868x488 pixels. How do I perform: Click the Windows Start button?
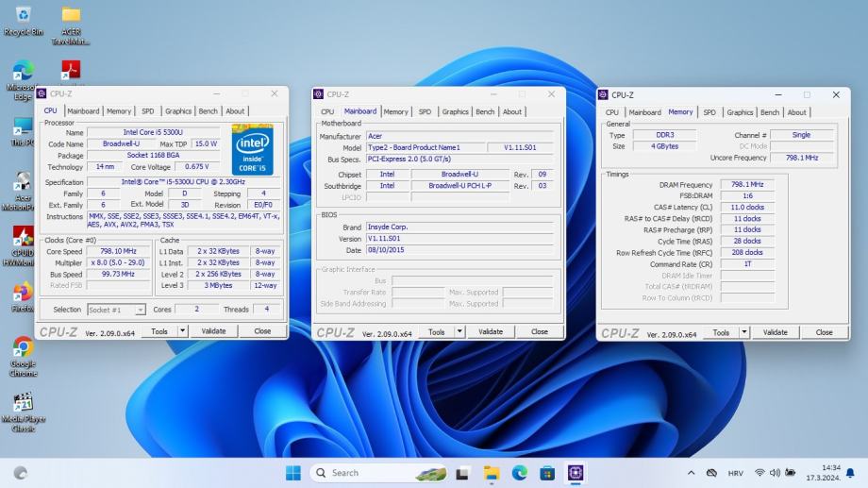(293, 472)
